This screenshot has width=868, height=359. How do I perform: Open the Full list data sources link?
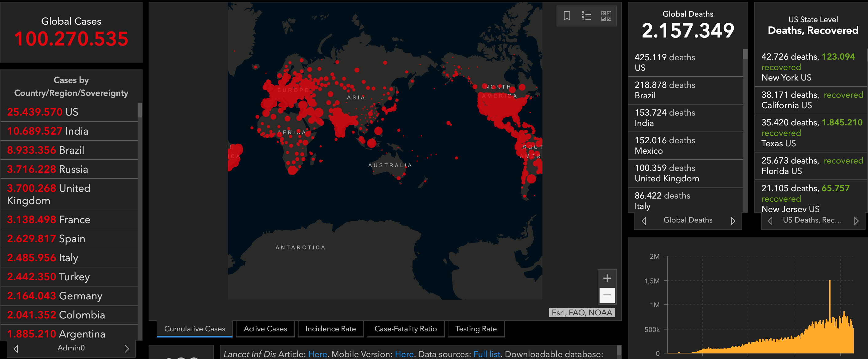click(x=487, y=354)
